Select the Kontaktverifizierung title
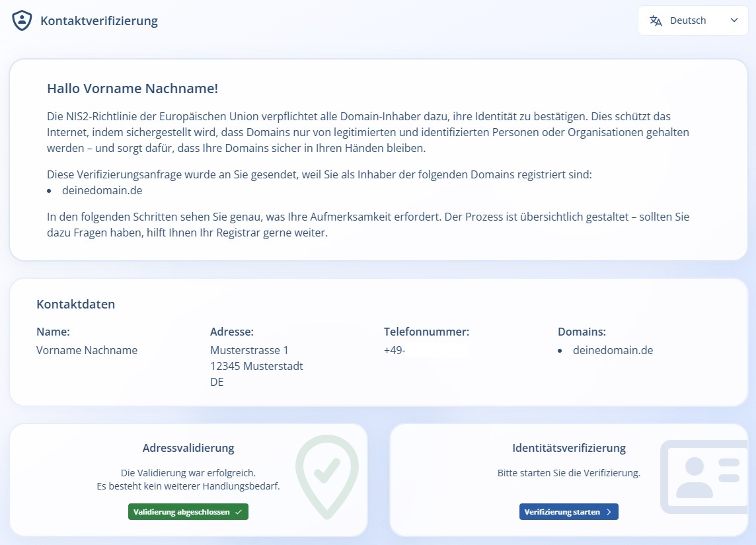The image size is (756, 545). (99, 20)
